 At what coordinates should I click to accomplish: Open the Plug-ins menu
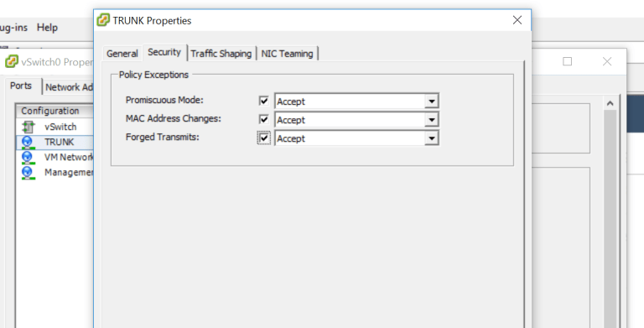tap(13, 28)
